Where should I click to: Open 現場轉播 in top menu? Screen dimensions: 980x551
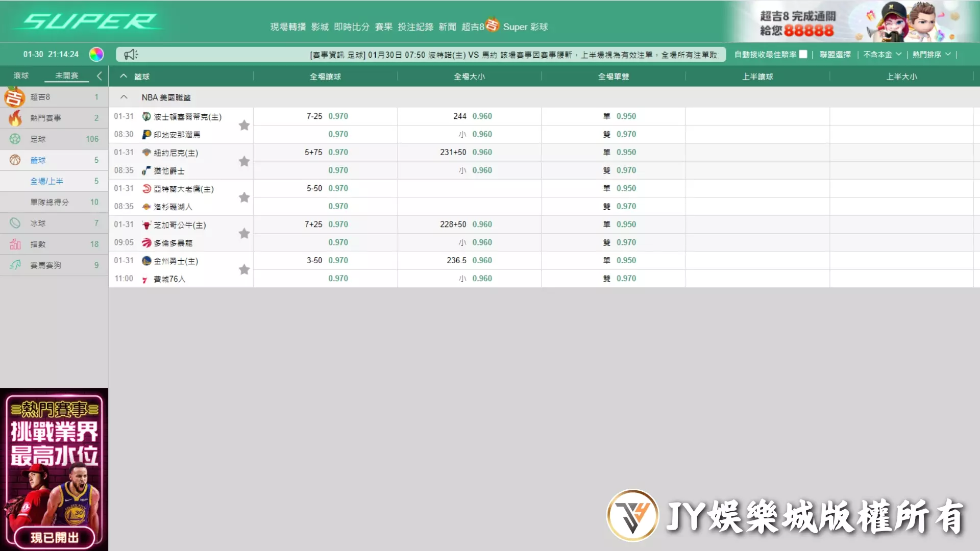pyautogui.click(x=288, y=27)
